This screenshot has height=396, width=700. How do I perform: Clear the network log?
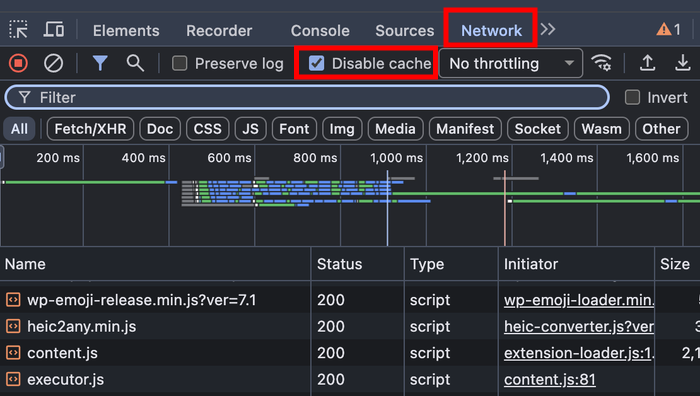[53, 63]
